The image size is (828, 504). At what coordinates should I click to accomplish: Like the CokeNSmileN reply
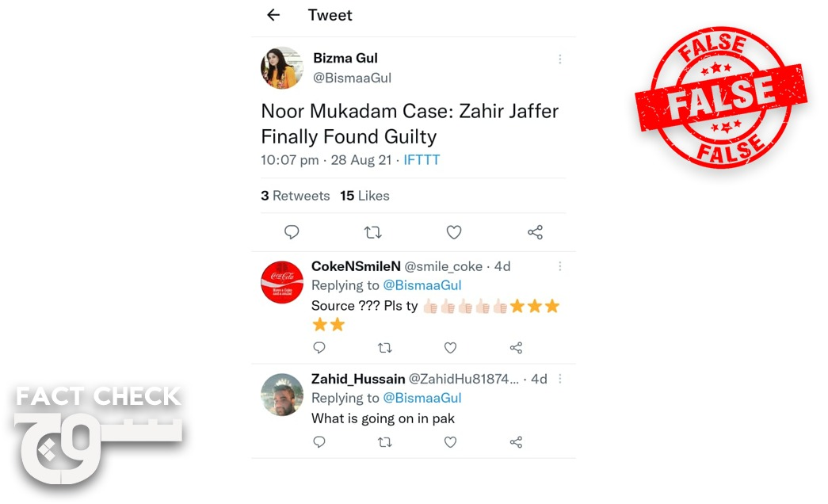[450, 348]
